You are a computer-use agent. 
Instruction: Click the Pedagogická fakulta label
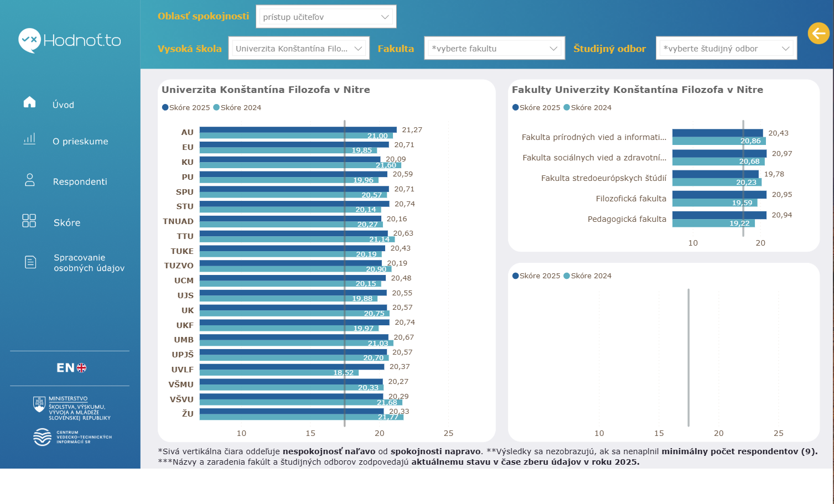coord(627,219)
